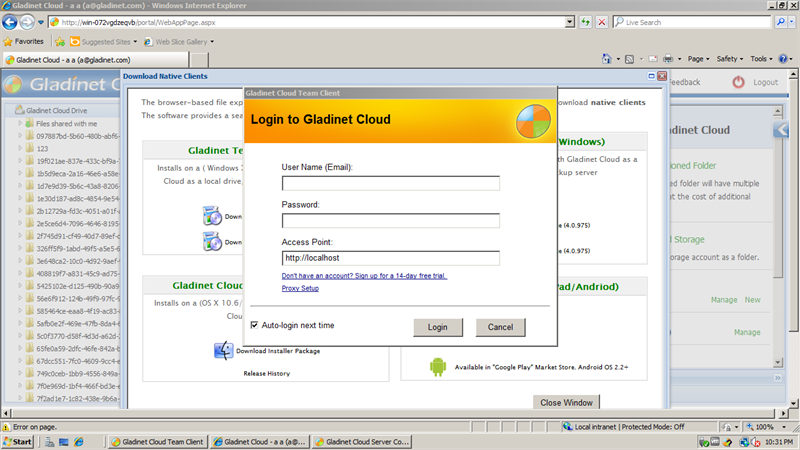The width and height of the screenshot is (800, 450).
Task: Click the Login button
Action: [438, 327]
